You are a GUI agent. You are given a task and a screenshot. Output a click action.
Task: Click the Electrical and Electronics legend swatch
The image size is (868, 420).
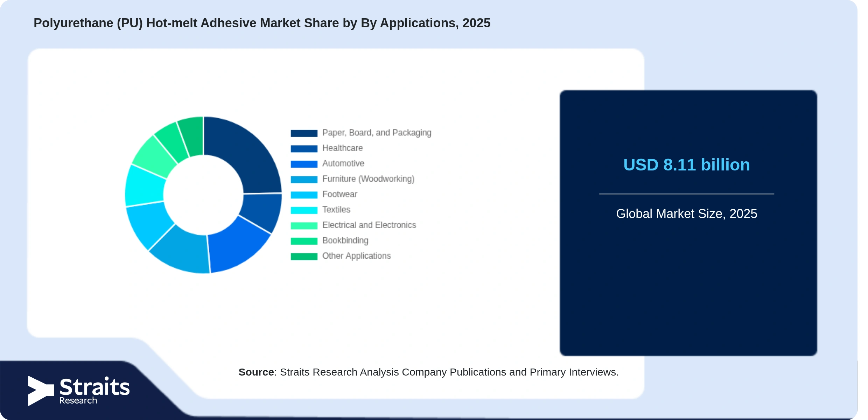[x=304, y=225]
